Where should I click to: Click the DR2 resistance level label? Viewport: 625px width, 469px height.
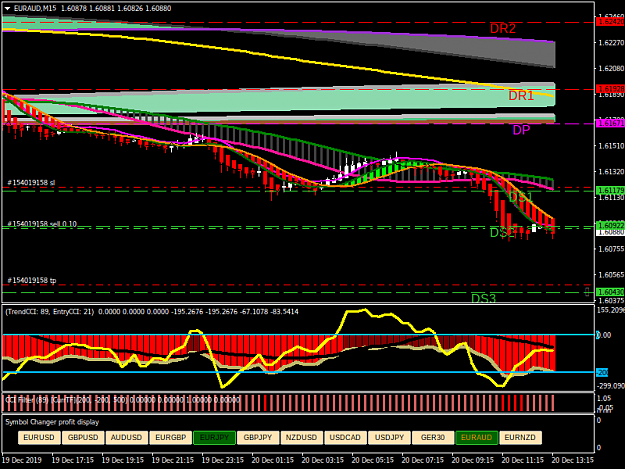click(x=503, y=28)
